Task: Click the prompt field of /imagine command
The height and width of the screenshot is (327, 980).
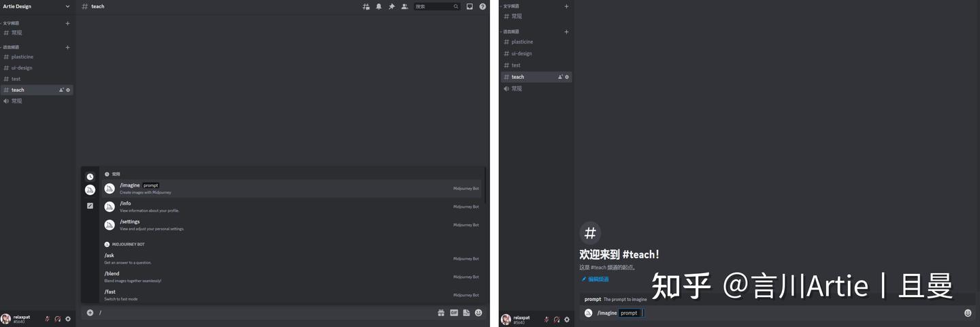Action: [x=631, y=313]
